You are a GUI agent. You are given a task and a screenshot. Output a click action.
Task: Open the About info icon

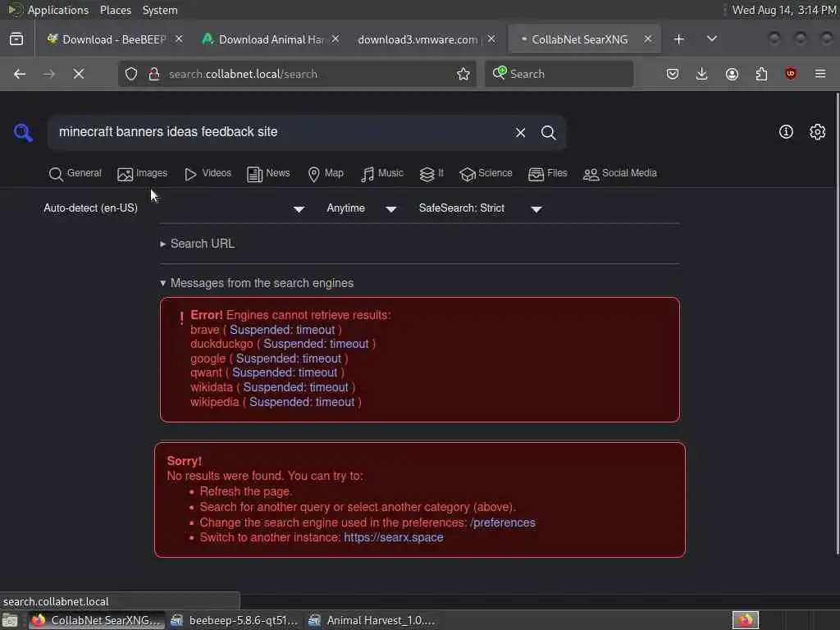point(786,132)
